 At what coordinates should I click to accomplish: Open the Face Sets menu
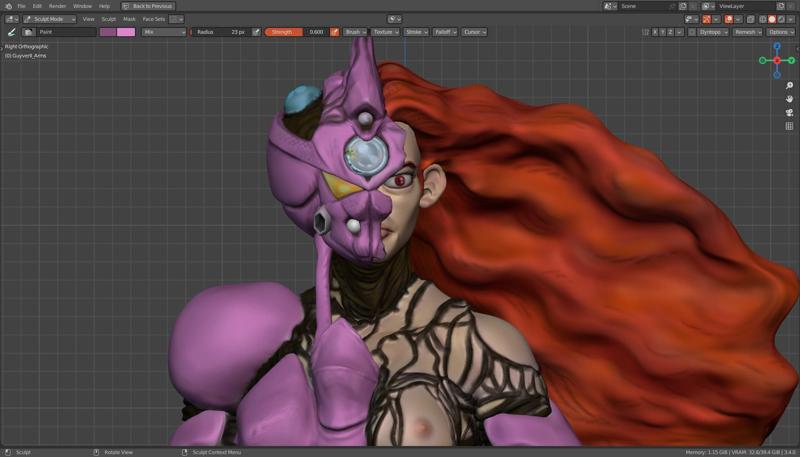tap(154, 19)
